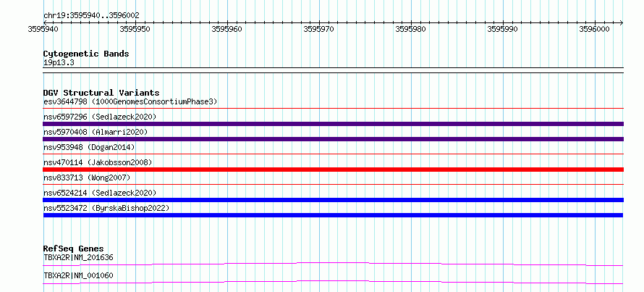Click the 3595950 ruler coordinate

pyautogui.click(x=135, y=29)
